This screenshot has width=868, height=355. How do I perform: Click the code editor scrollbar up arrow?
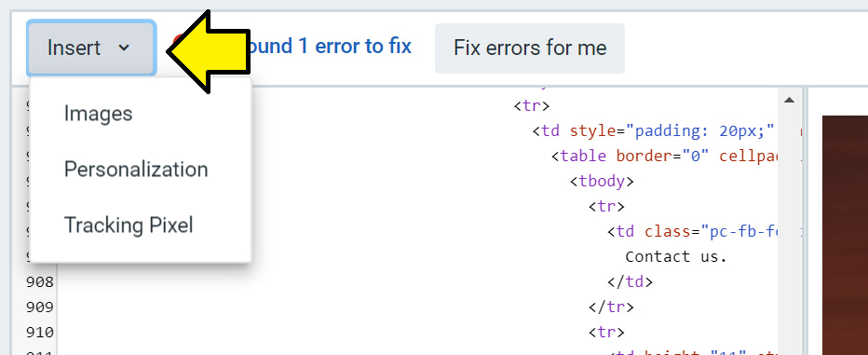click(790, 101)
